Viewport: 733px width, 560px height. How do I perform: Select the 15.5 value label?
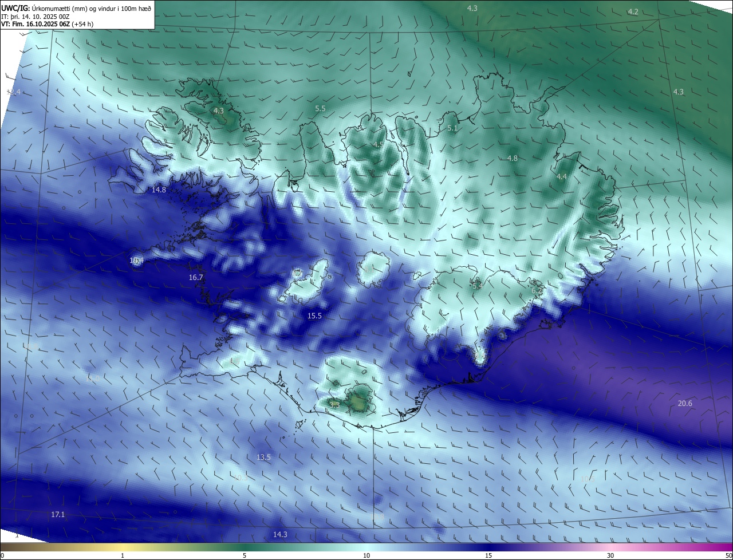(x=314, y=316)
